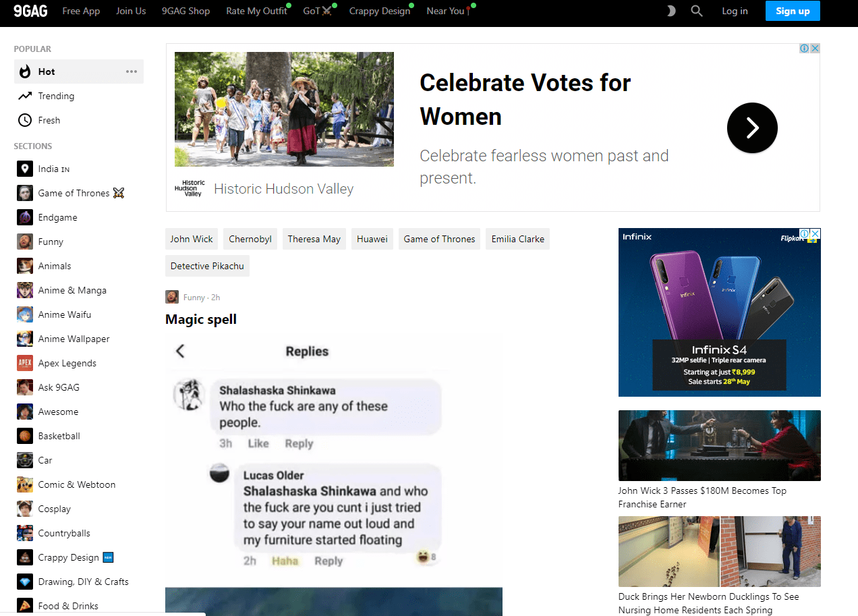Select the Theresa May tag
The width and height of the screenshot is (858, 616).
(x=314, y=239)
